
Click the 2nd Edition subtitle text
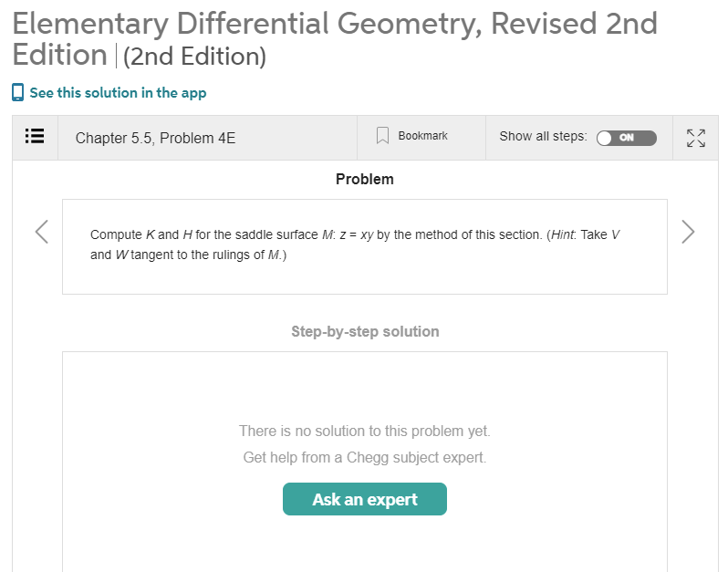click(x=194, y=57)
